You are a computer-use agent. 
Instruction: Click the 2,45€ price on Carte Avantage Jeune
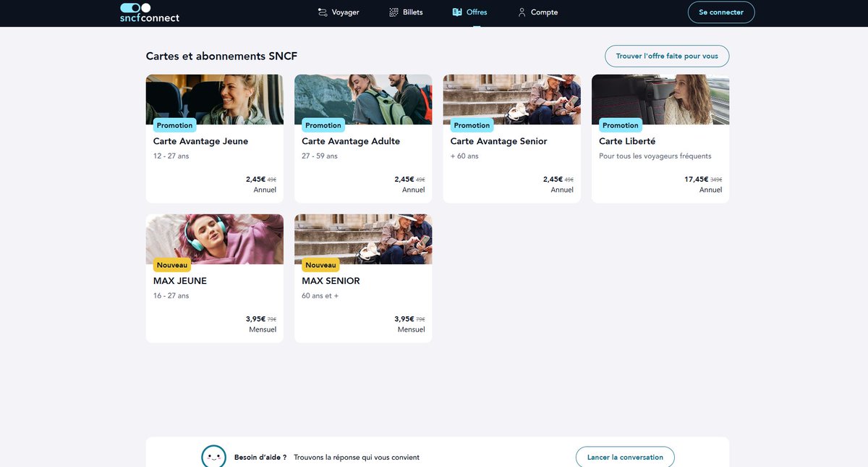[x=256, y=179]
